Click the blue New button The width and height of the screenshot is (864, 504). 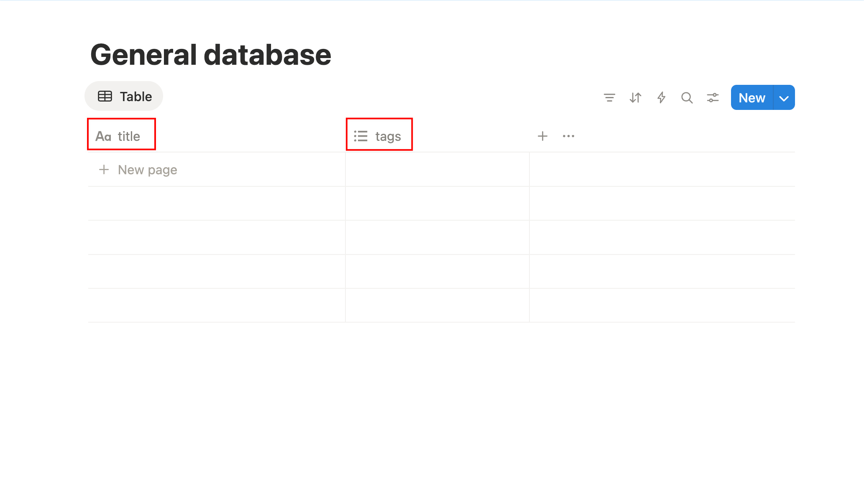point(752,98)
